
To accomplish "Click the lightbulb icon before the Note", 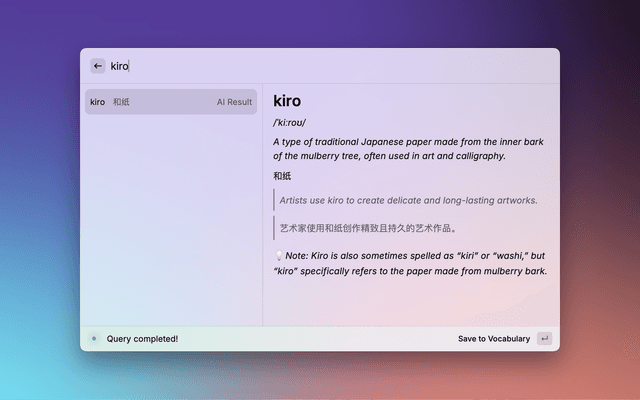I will click(x=278, y=256).
